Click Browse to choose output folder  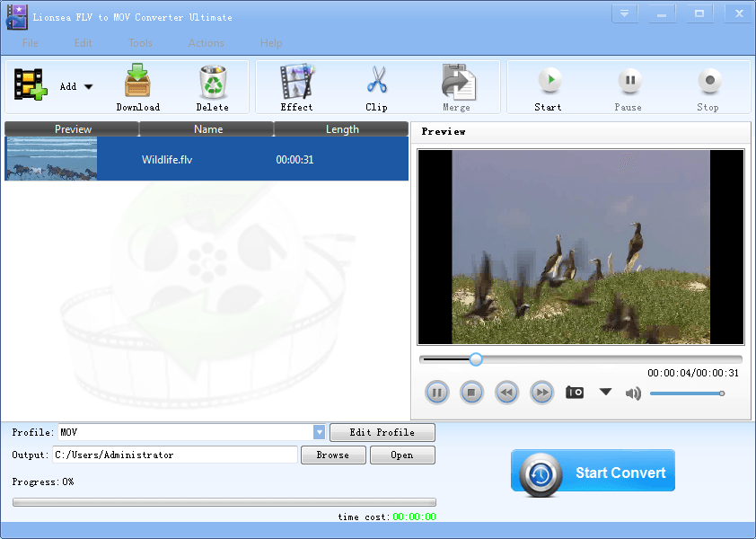click(x=332, y=455)
